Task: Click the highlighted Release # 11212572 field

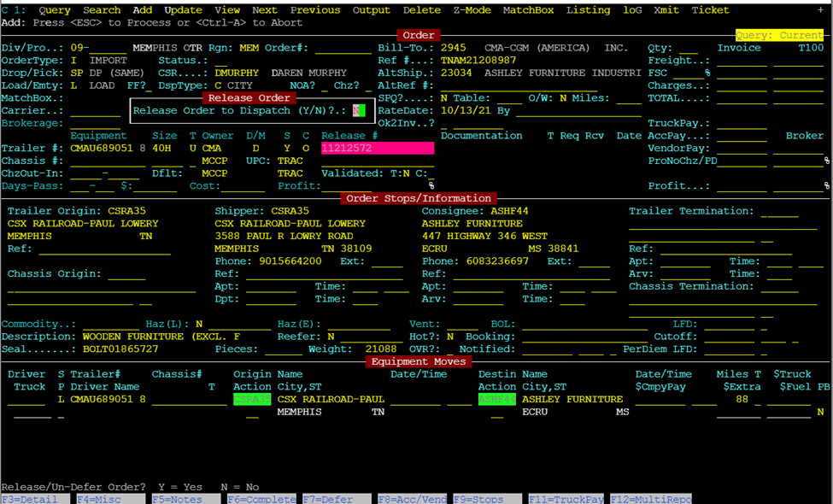Action: pyautogui.click(x=378, y=148)
